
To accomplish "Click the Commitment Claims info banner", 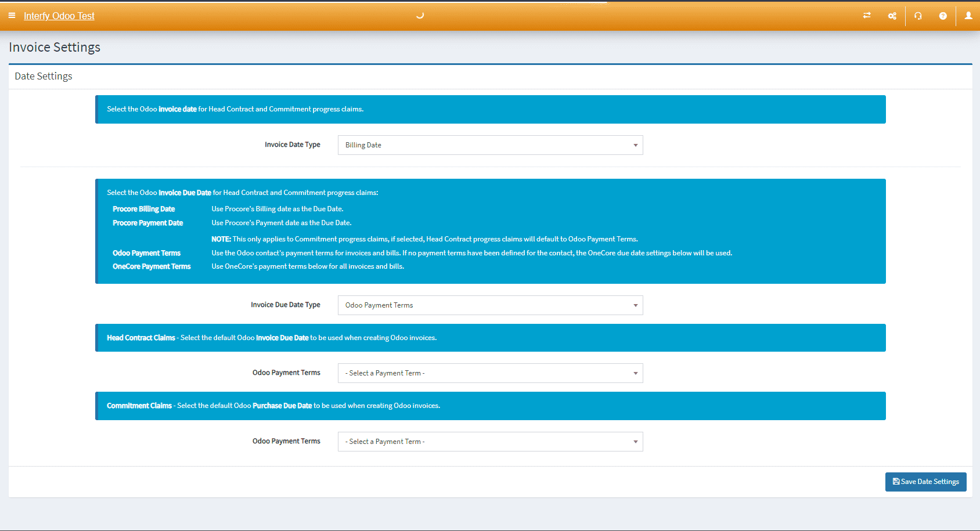I will (x=490, y=406).
